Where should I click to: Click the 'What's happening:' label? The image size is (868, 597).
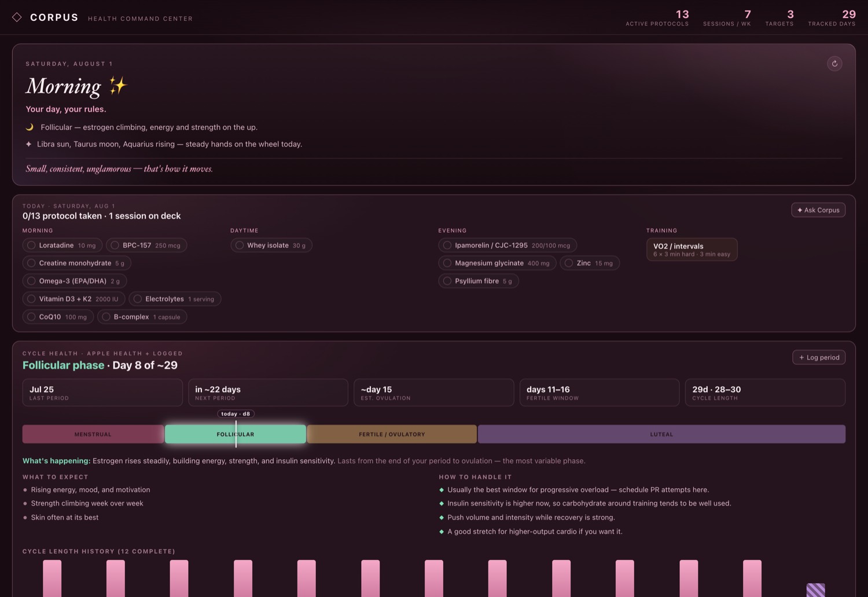(x=57, y=461)
